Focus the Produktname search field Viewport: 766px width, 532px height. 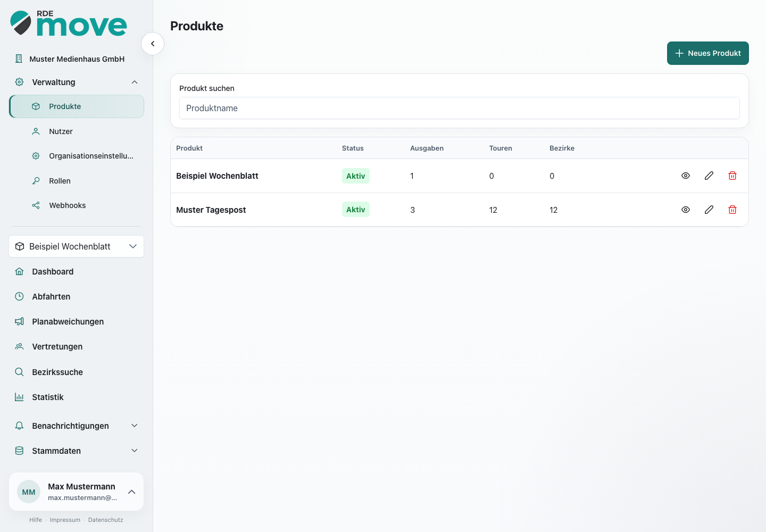460,108
